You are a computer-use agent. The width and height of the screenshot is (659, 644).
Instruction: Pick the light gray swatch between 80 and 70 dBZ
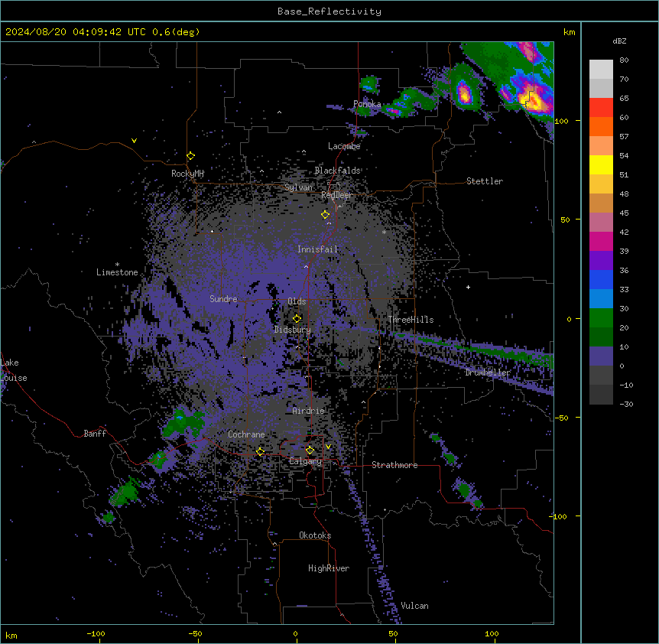pos(601,69)
